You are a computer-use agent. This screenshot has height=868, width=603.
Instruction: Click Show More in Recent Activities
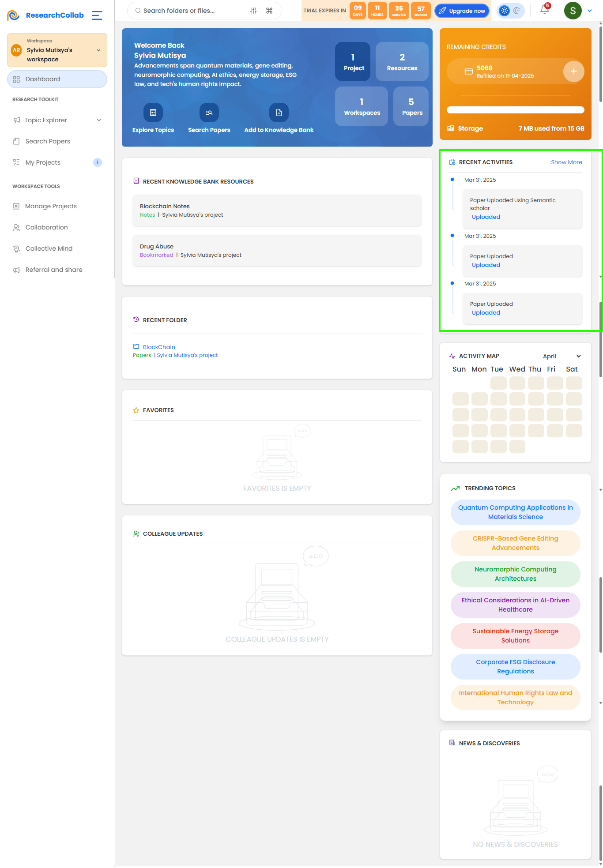click(x=566, y=162)
